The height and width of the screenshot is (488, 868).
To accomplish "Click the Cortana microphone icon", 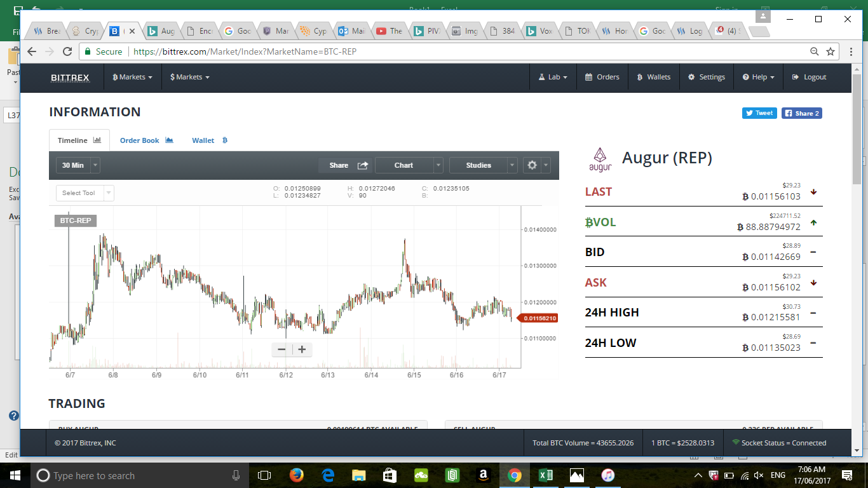I will coord(236,475).
